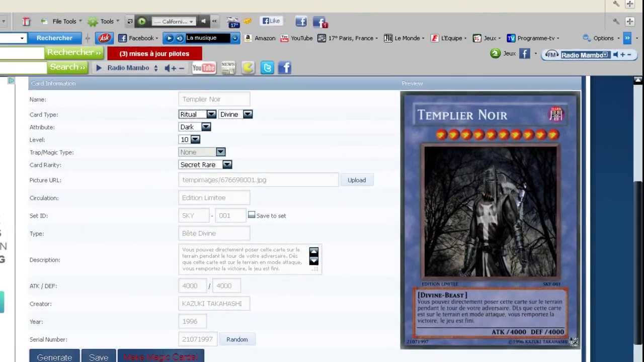Open the Trap/Magic Type None dropdown
644x362 pixels.
tap(202, 152)
